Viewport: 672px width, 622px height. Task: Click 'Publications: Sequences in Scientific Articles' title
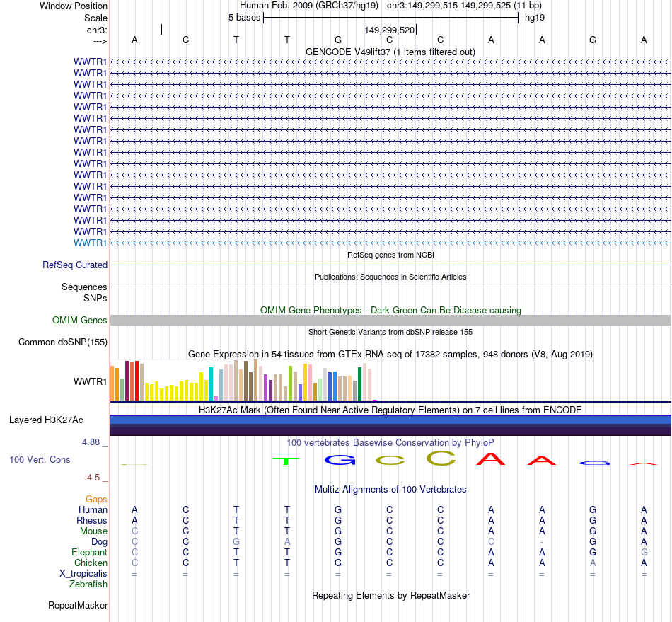(x=390, y=277)
